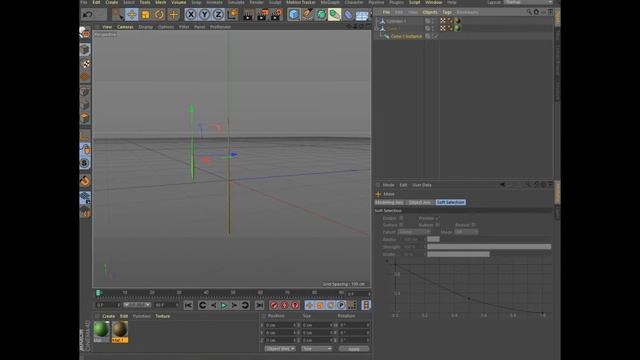Toggle visibility dots of the first object
640x360 pixels.
432,21
